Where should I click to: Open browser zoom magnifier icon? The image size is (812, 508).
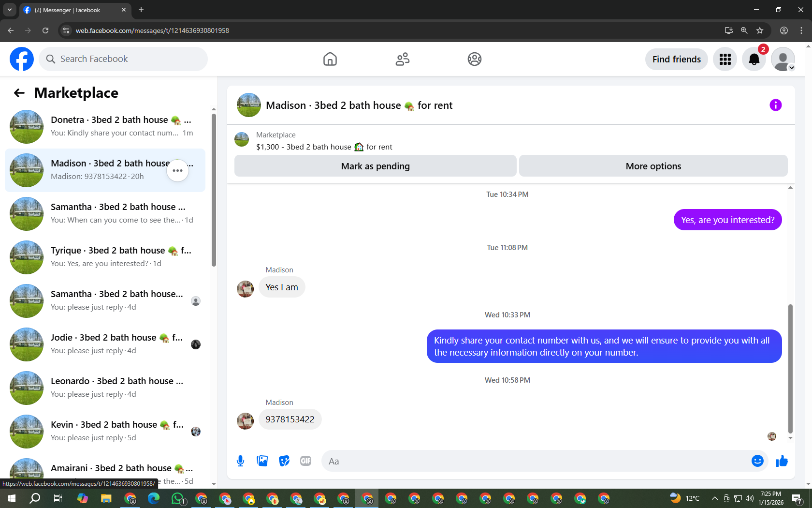(x=744, y=30)
